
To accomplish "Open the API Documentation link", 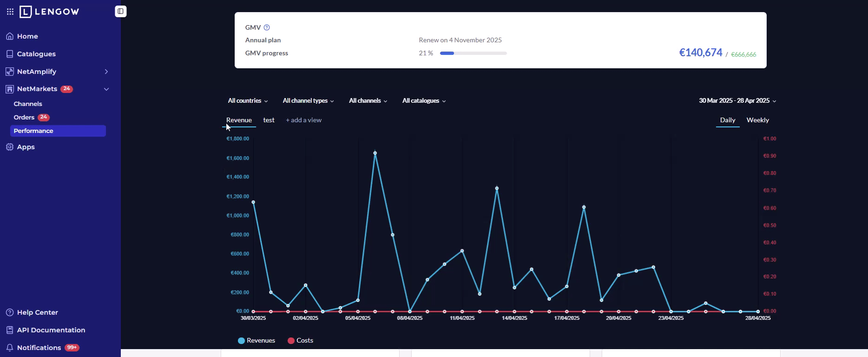I will click(51, 330).
